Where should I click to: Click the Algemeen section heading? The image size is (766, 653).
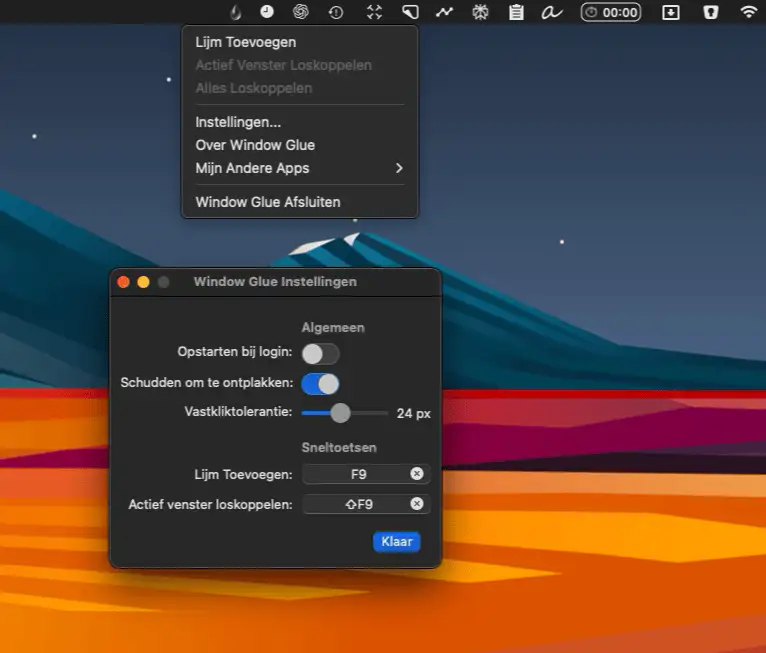(x=333, y=327)
